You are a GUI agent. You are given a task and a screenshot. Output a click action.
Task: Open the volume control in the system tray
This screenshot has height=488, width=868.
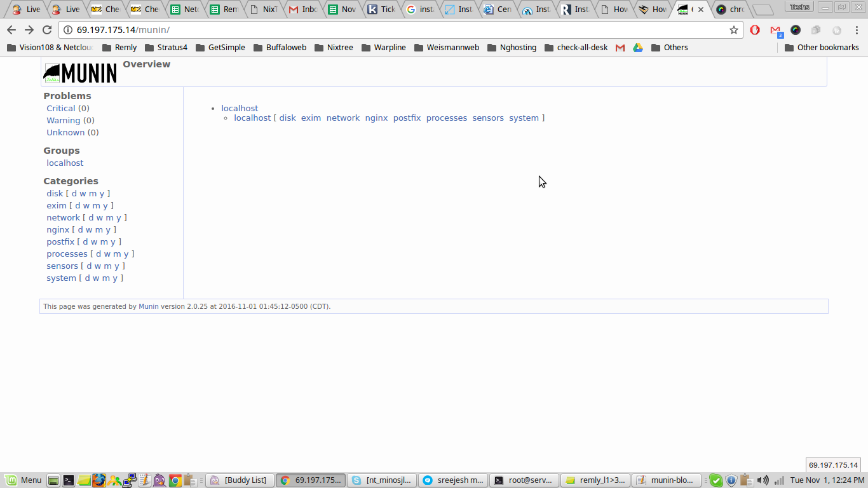763,480
